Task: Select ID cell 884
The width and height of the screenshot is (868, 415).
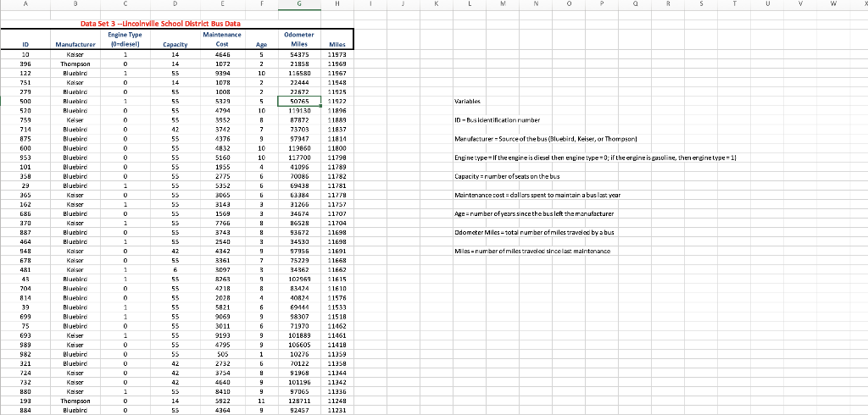Action: pos(25,409)
